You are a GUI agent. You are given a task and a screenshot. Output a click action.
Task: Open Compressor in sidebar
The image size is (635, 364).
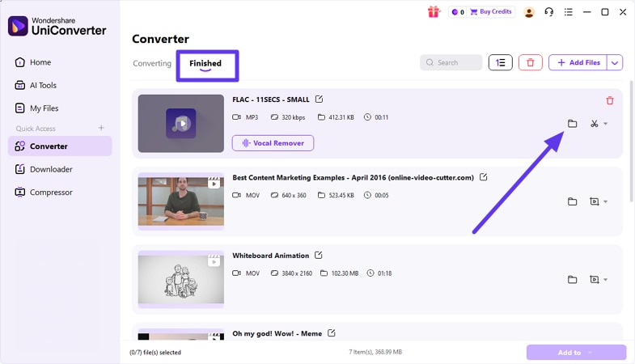[x=60, y=193]
